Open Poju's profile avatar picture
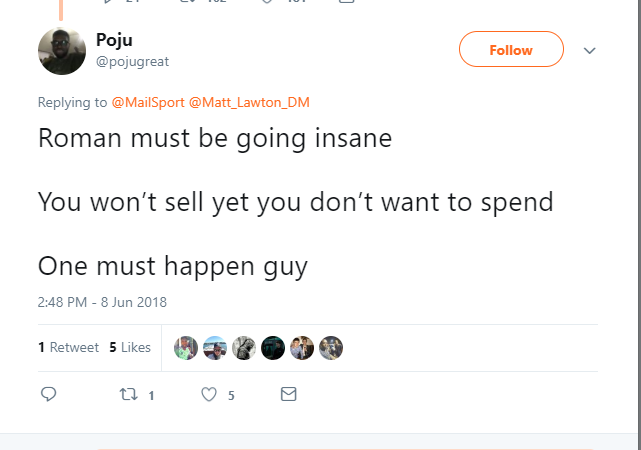 (62, 50)
